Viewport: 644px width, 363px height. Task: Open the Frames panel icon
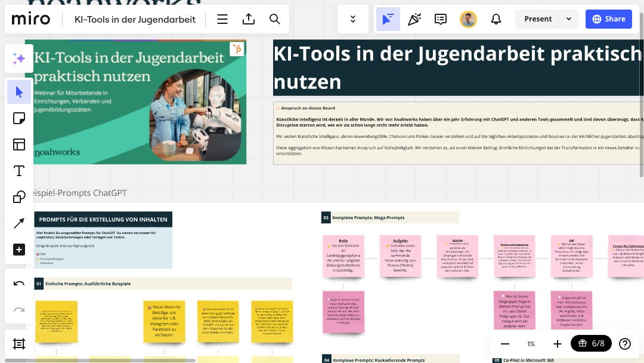(19, 344)
